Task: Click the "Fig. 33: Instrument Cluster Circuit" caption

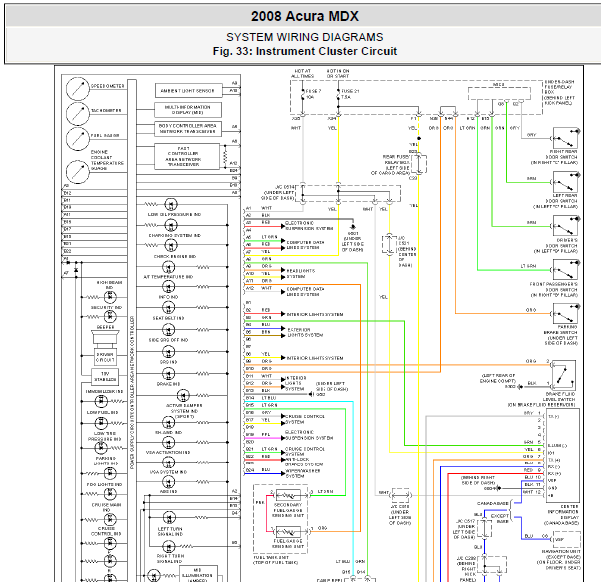Action: tap(305, 51)
